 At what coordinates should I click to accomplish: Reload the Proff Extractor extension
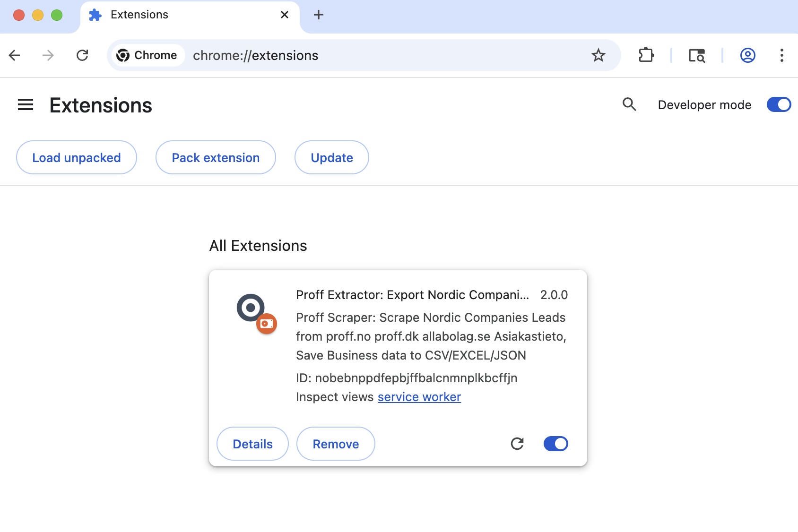click(518, 444)
